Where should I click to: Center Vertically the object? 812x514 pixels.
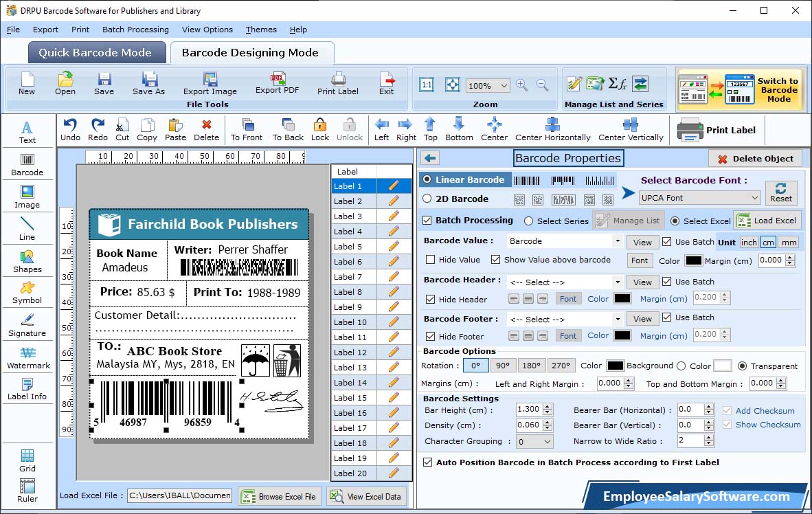(x=631, y=130)
